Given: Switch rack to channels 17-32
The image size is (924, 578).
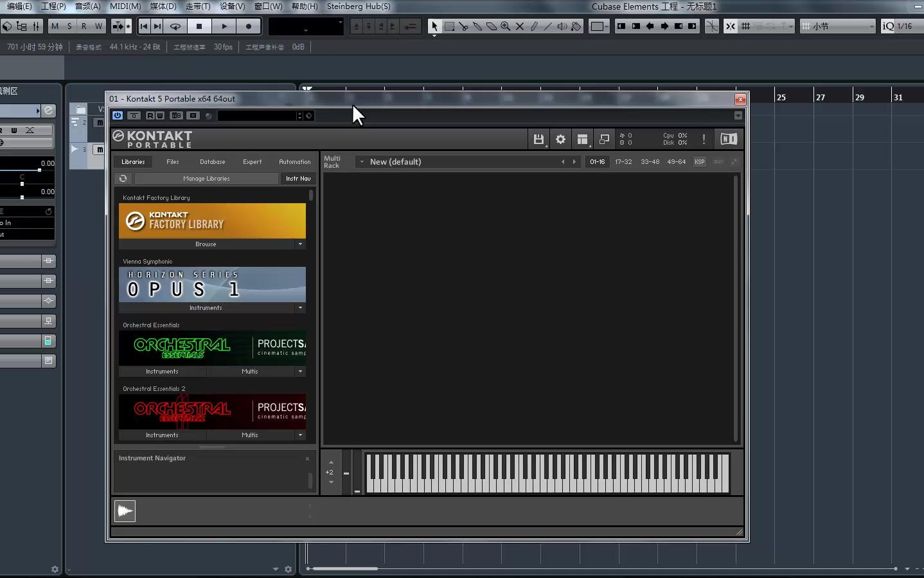Looking at the screenshot, I should point(623,162).
